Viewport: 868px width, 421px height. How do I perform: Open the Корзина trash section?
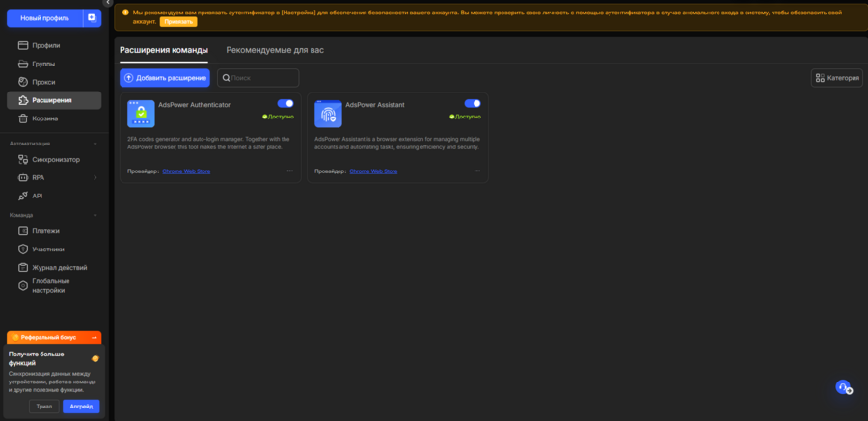click(x=45, y=118)
